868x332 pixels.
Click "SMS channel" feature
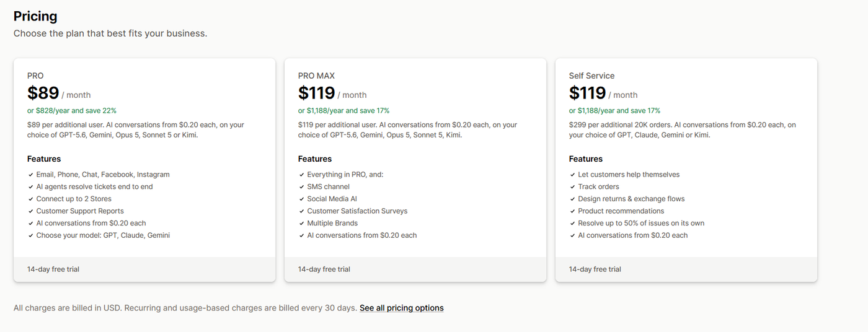click(x=329, y=186)
